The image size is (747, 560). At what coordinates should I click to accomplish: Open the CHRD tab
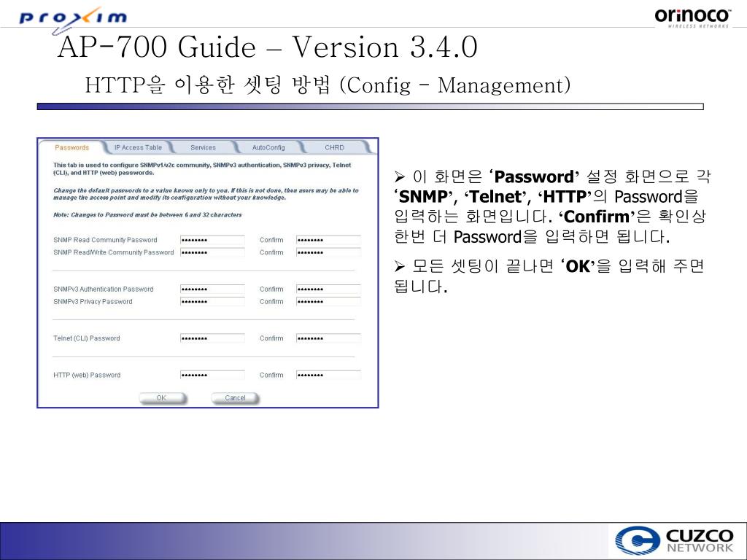click(x=334, y=147)
